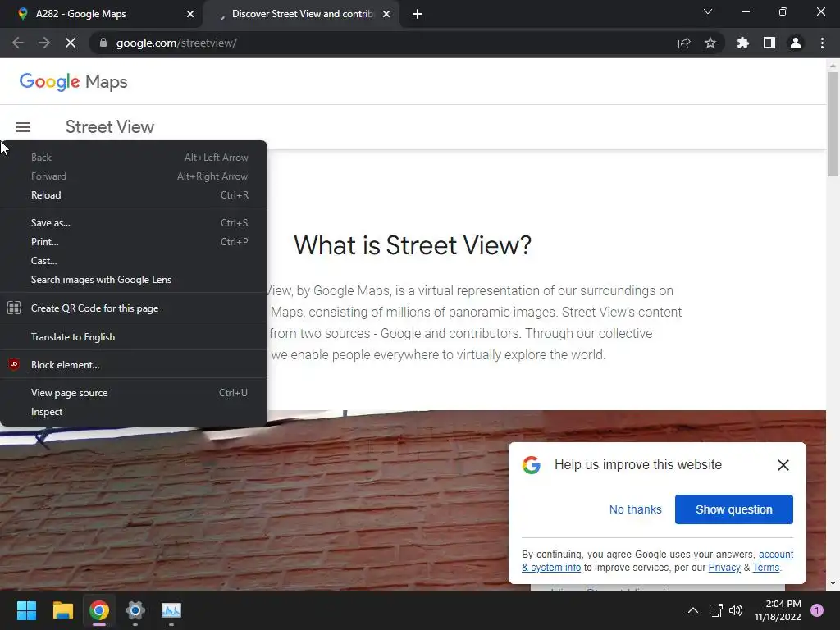Open the Street View hamburger menu
This screenshot has width=840, height=630.
pyautogui.click(x=23, y=127)
